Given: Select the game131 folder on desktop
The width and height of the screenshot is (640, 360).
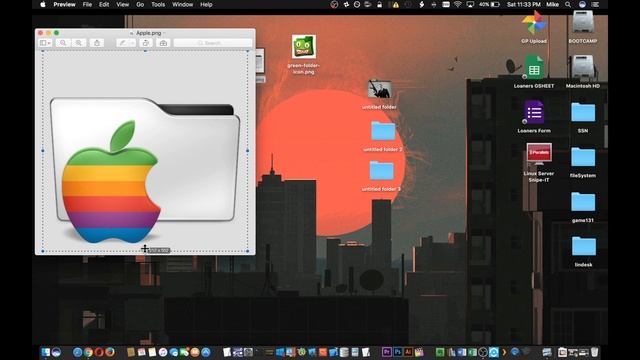Looking at the screenshot, I should [x=583, y=202].
